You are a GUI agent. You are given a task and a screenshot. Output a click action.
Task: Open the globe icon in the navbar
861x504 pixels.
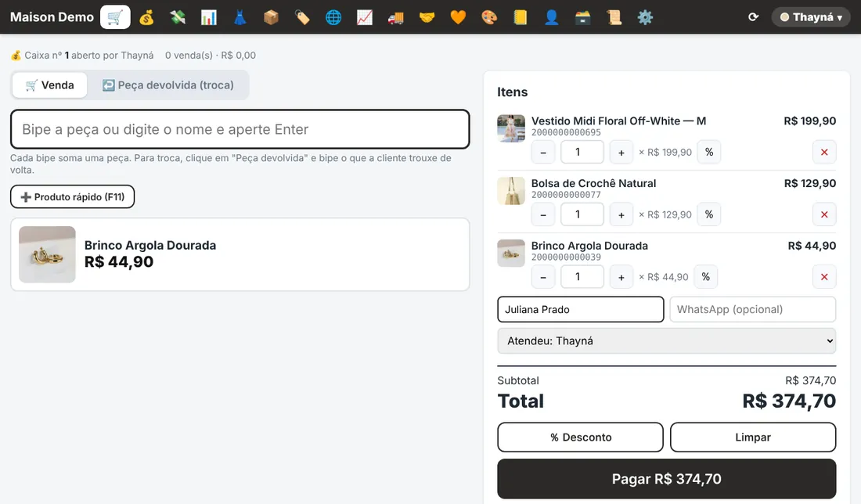click(x=333, y=17)
